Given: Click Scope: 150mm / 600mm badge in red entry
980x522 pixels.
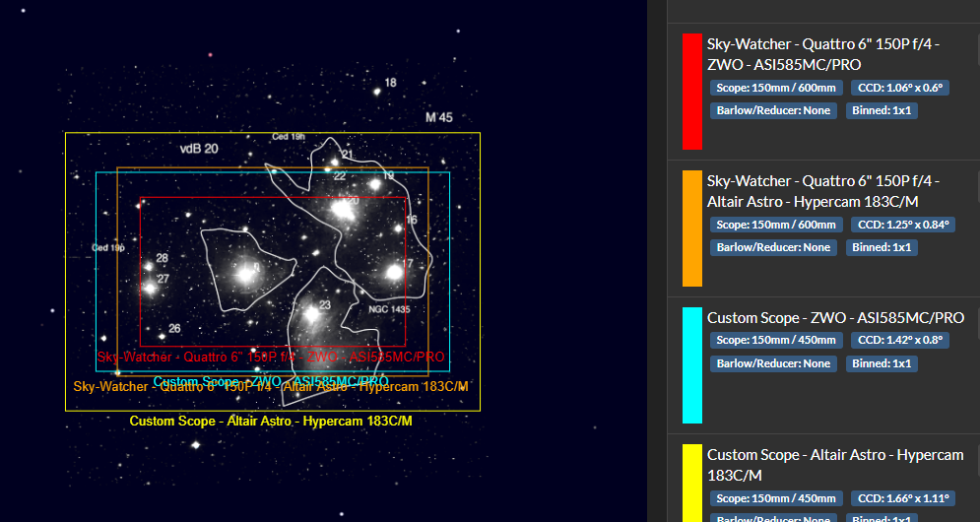Looking at the screenshot, I should (776, 88).
